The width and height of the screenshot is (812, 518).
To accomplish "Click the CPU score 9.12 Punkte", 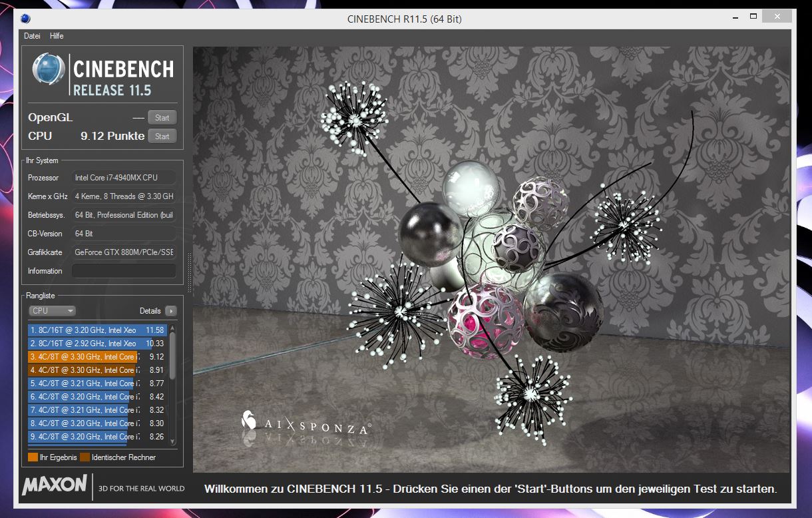I will 112,136.
